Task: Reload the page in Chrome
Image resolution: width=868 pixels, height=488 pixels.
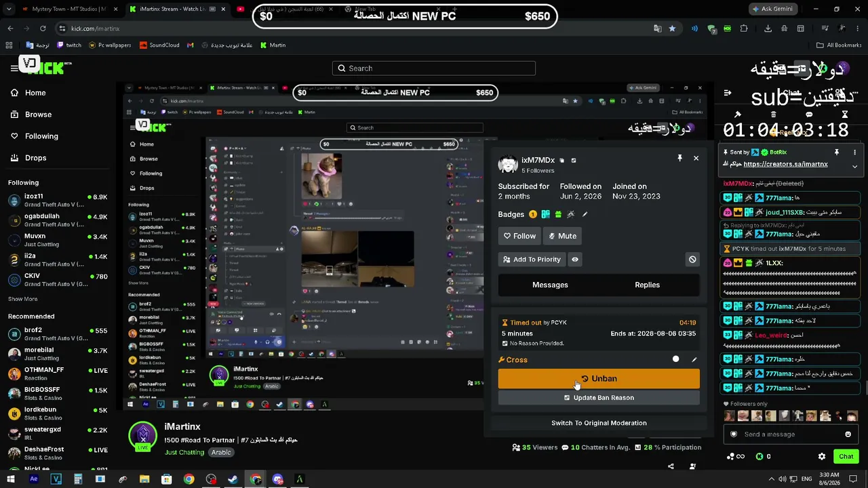Action: coord(43,28)
